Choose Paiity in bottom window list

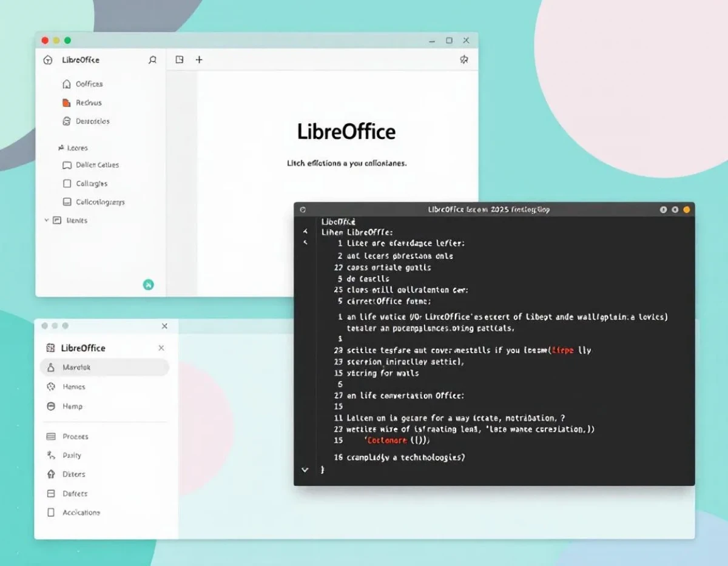(x=72, y=455)
